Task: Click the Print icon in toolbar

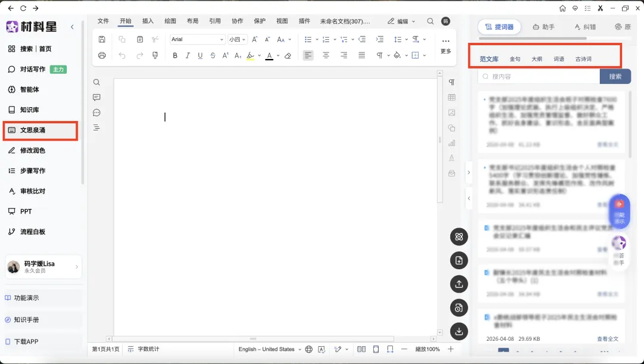Action: 102,55
